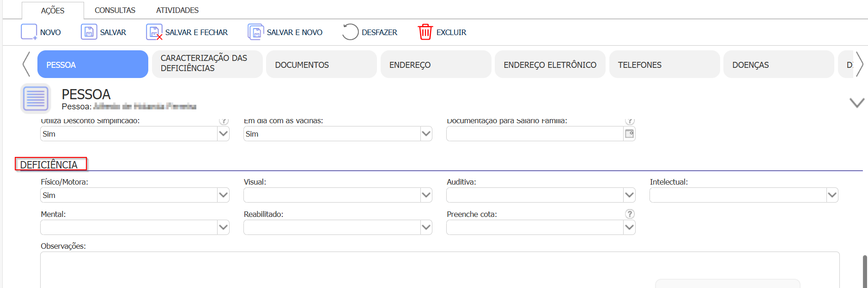Go to the Endereço Eletrônico tab
The image size is (868, 288).
pyautogui.click(x=550, y=65)
